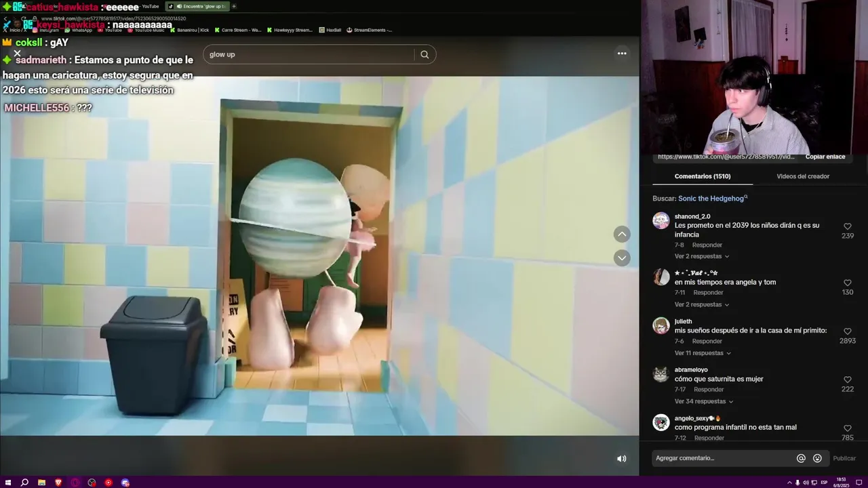Open the StreamElements bookmark
This screenshot has height=488, width=868.
coord(370,30)
